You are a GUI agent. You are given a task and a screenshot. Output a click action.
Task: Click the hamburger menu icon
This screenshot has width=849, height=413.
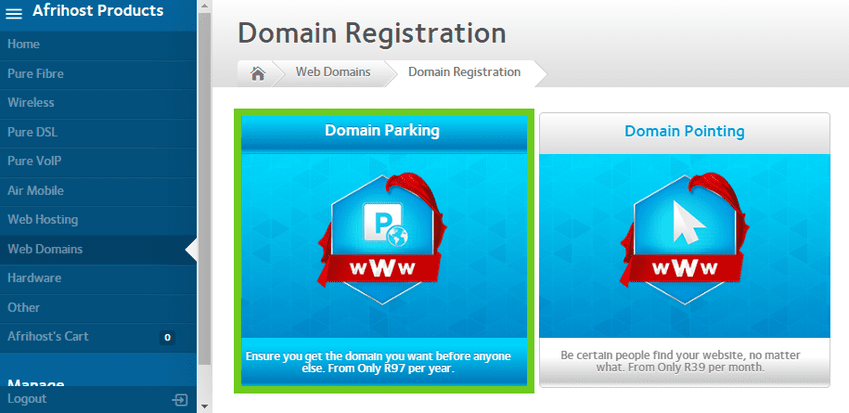pyautogui.click(x=14, y=13)
